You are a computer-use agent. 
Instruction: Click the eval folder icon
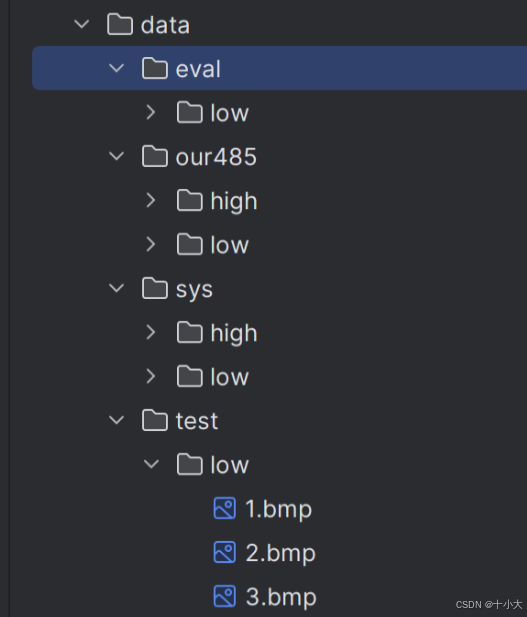pos(155,68)
